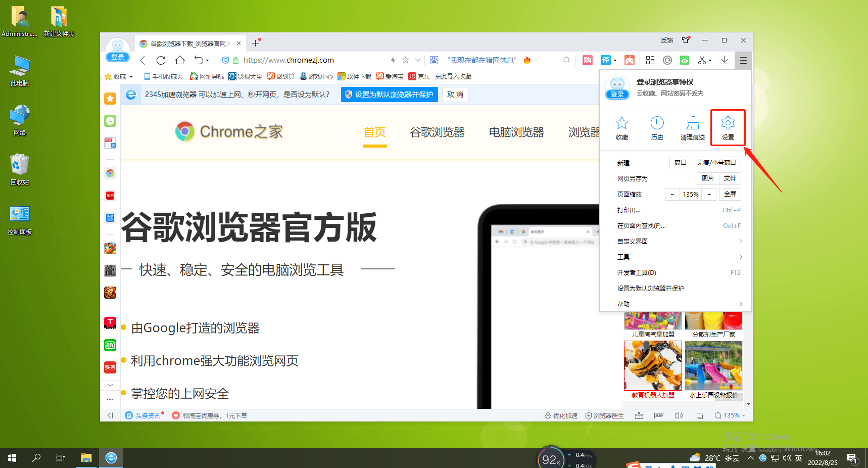This screenshot has width=868, height=468.
Task: Open a new incognito window button
Action: (x=716, y=163)
